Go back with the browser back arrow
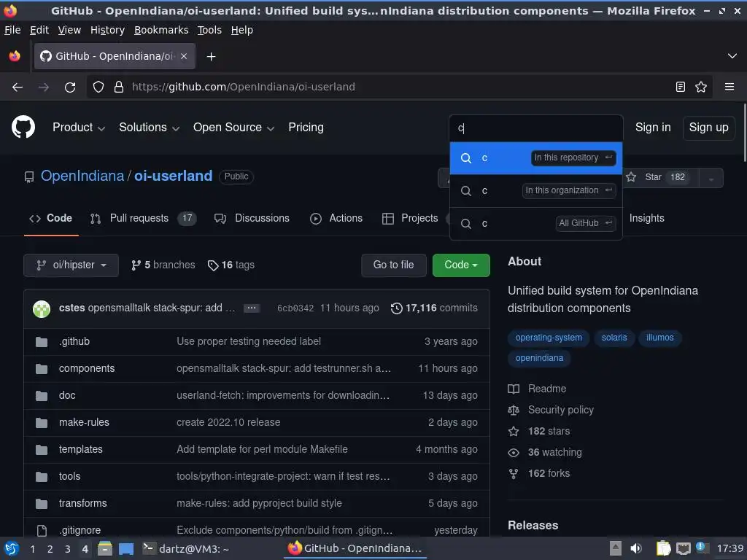Image resolution: width=747 pixels, height=560 pixels. pyautogui.click(x=18, y=87)
